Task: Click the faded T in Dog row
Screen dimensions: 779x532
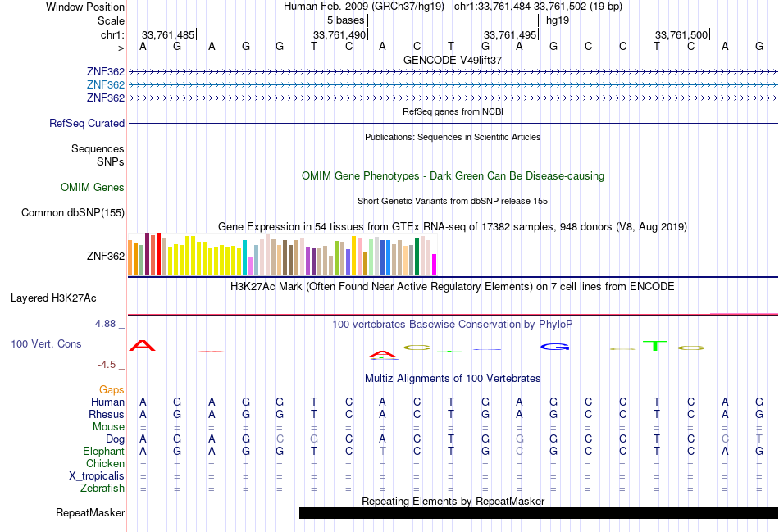Action: [759, 439]
